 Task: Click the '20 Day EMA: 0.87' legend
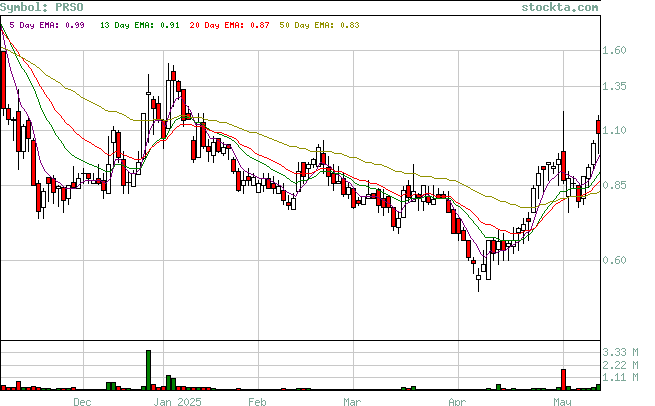[x=229, y=25]
